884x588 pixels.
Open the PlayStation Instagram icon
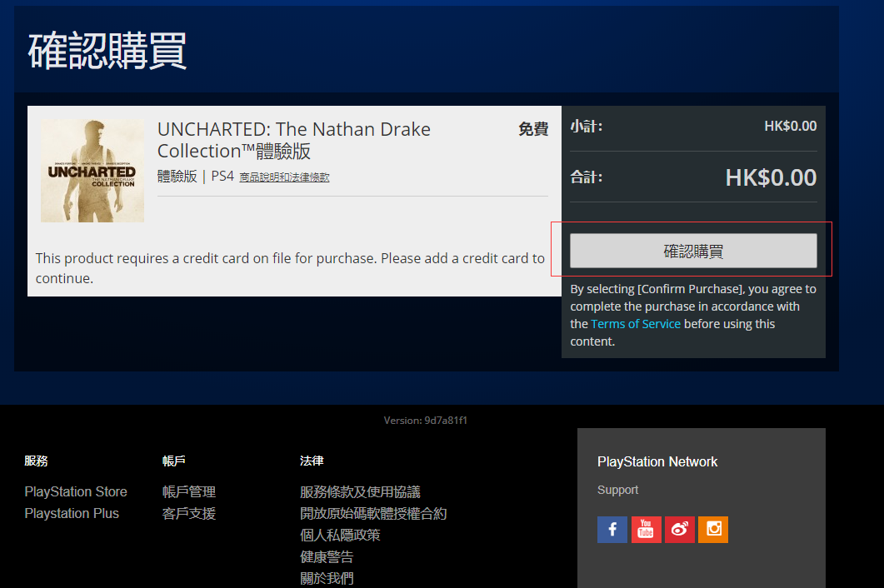(x=713, y=530)
